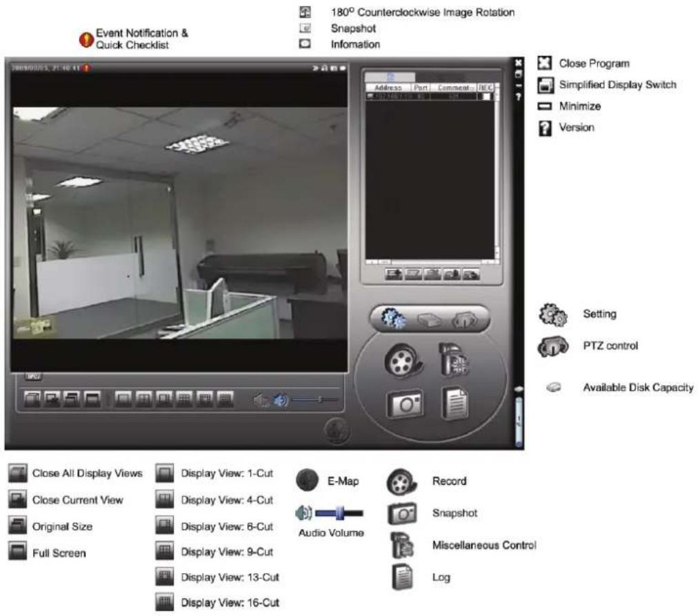700x616 pixels.
Task: Click the blue speaker icon in the viewer
Action: [x=281, y=400]
